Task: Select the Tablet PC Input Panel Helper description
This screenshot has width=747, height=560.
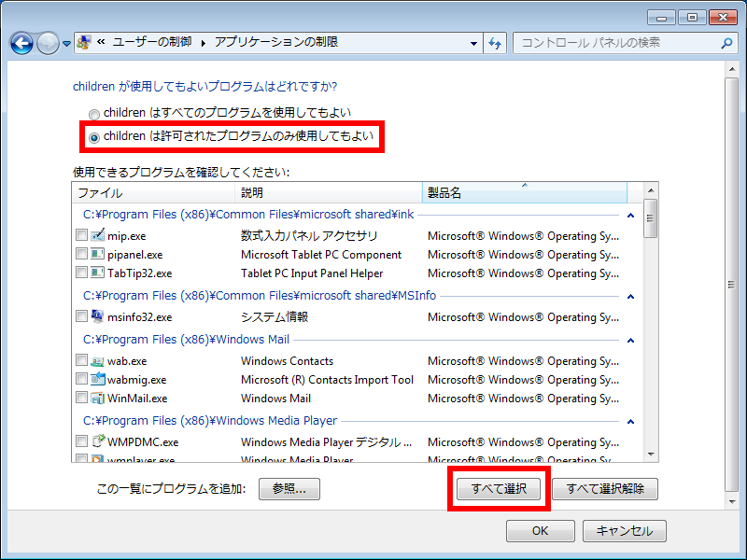Action: click(x=312, y=273)
